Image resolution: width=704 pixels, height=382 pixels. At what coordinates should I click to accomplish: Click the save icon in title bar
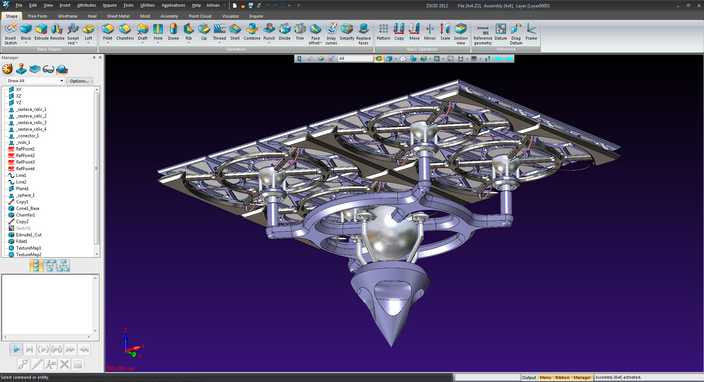coord(251,5)
